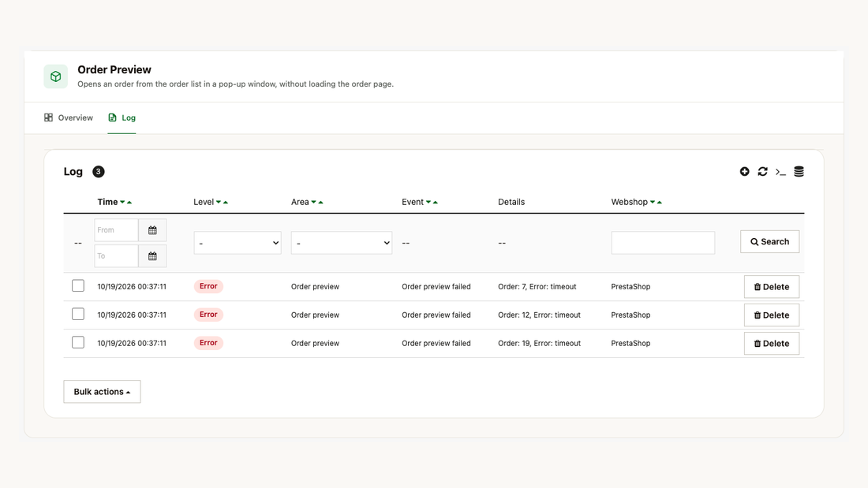The image size is (868, 488).
Task: Switch to the Overview tab
Action: [x=69, y=117]
